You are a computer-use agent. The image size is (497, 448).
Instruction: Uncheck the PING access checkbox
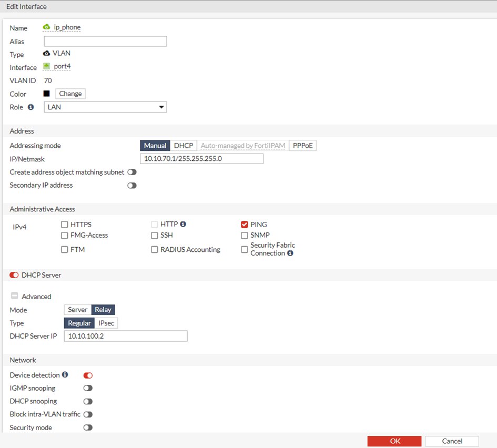point(245,225)
